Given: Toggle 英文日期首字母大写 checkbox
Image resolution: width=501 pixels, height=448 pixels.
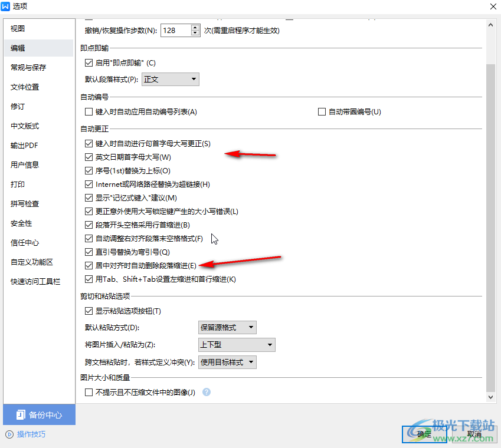Looking at the screenshot, I should [x=89, y=157].
